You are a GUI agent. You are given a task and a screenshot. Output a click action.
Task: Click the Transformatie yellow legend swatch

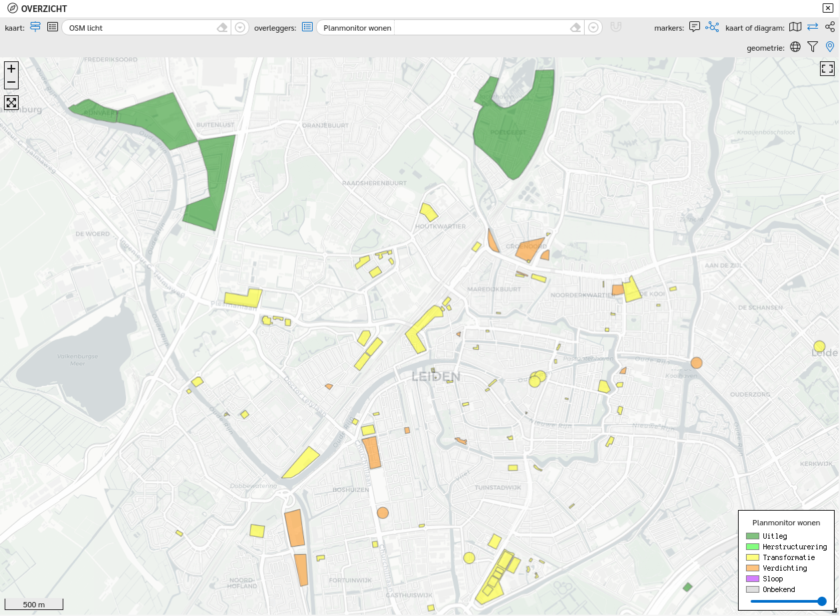click(x=753, y=557)
